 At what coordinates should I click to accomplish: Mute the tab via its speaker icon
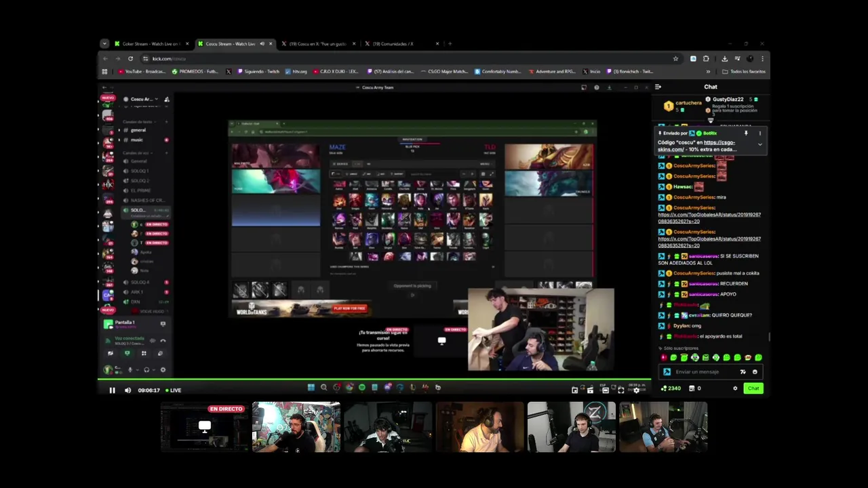click(x=262, y=44)
